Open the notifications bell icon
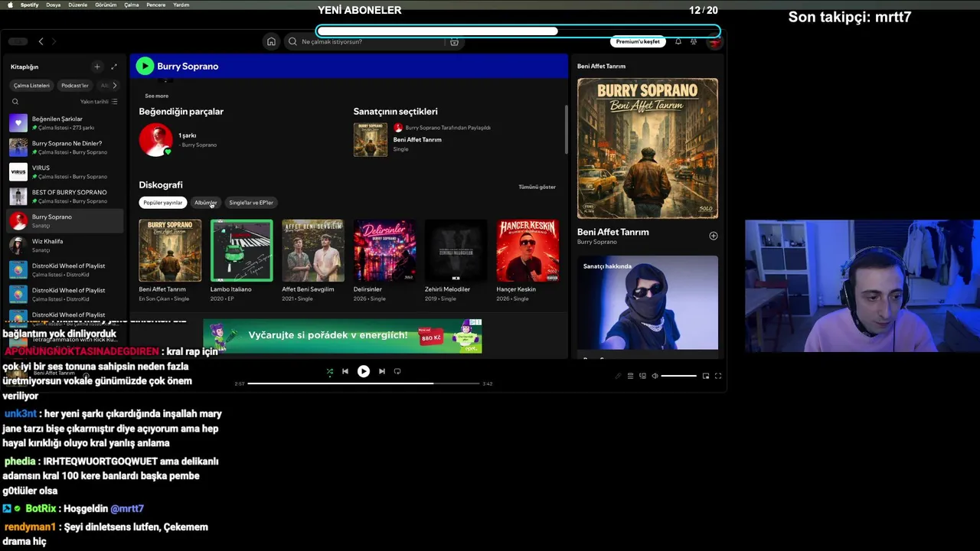980x551 pixels. tap(678, 41)
